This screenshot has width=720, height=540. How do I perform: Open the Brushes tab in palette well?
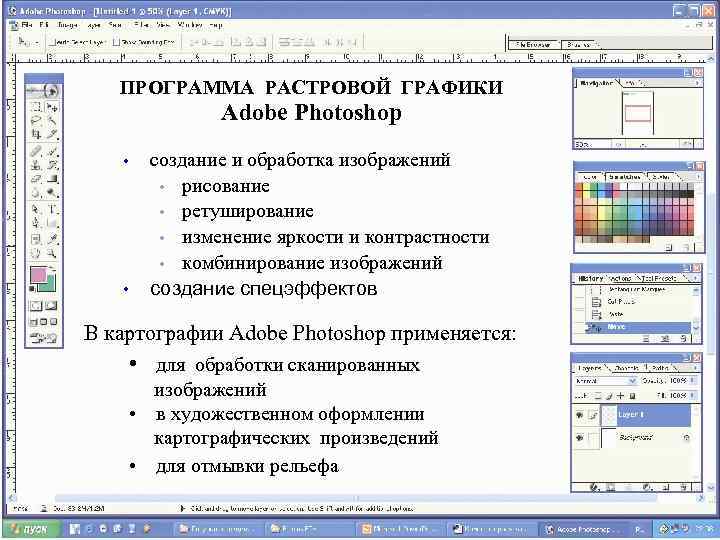point(579,45)
